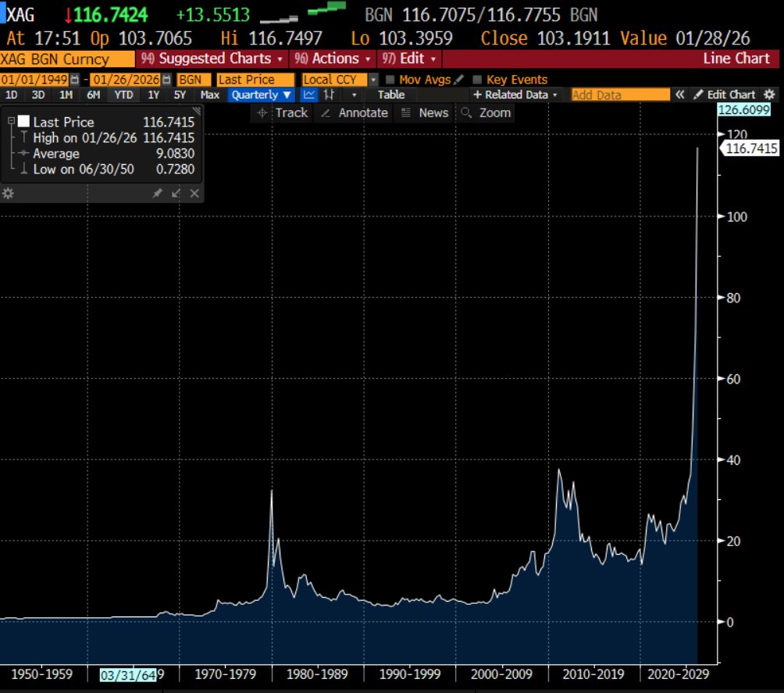Click the 03/31/64 date cursor label
This screenshot has width=784, height=693.
click(129, 676)
